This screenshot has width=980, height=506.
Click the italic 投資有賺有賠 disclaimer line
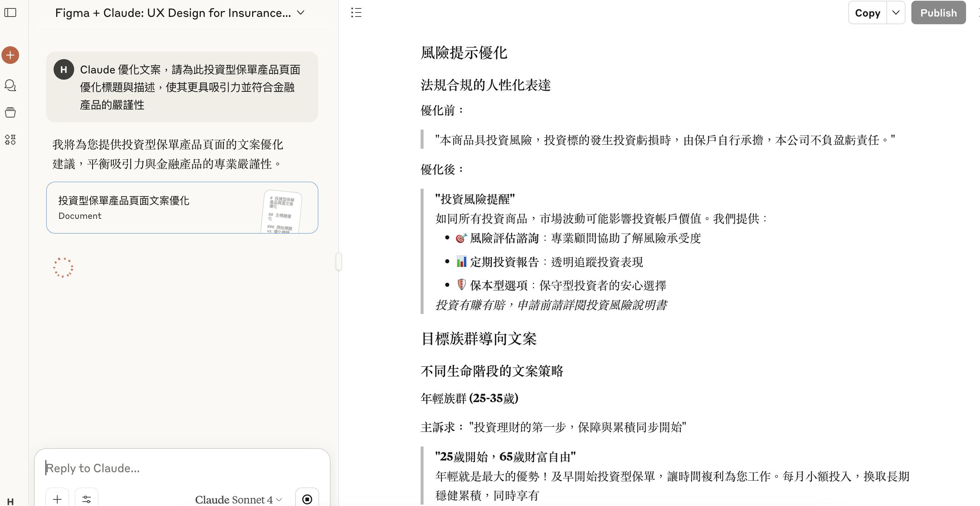(x=551, y=305)
